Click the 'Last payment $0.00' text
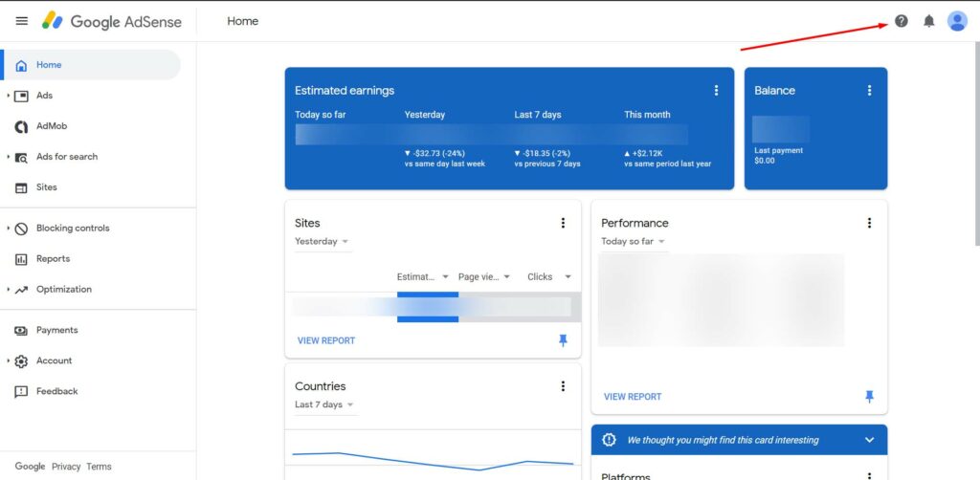Image resolution: width=980 pixels, height=480 pixels. tap(778, 156)
